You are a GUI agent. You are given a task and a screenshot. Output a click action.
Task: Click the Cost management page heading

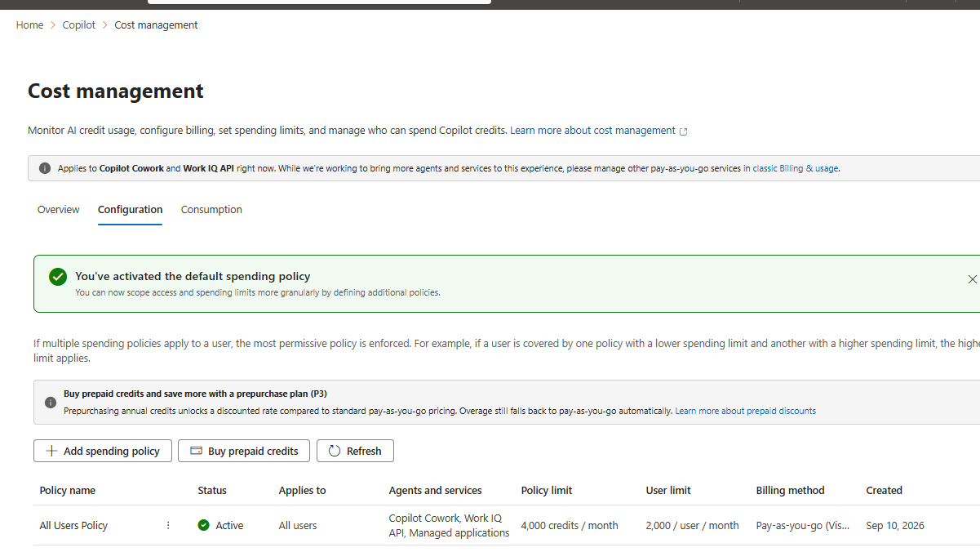(x=116, y=91)
